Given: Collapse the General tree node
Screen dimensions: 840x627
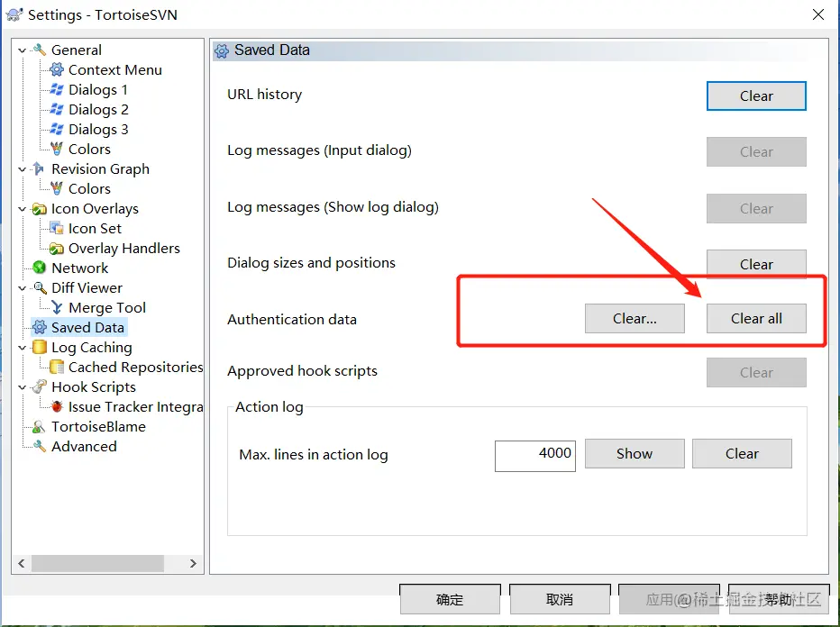Looking at the screenshot, I should click(22, 50).
